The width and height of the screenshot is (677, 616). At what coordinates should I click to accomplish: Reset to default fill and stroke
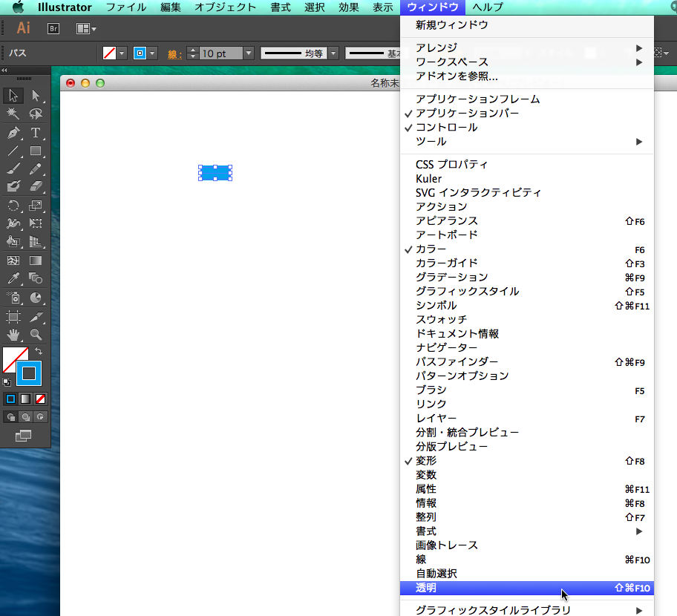coord(7,382)
